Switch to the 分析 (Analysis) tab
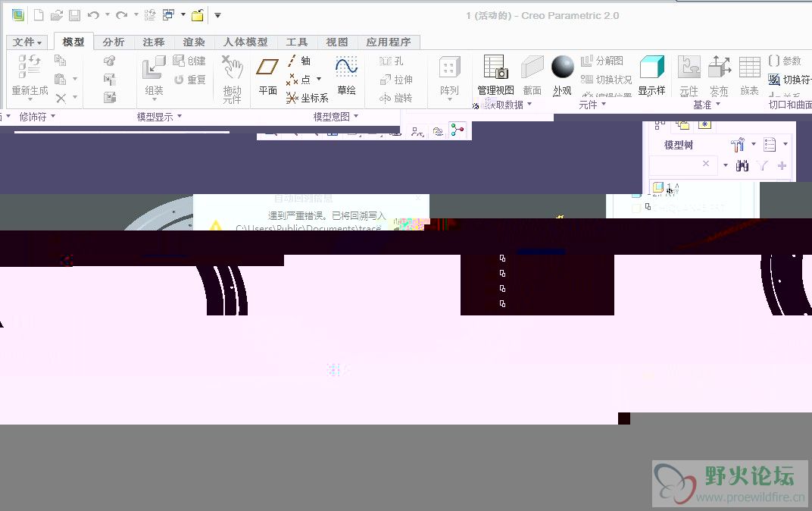 pyautogui.click(x=114, y=42)
